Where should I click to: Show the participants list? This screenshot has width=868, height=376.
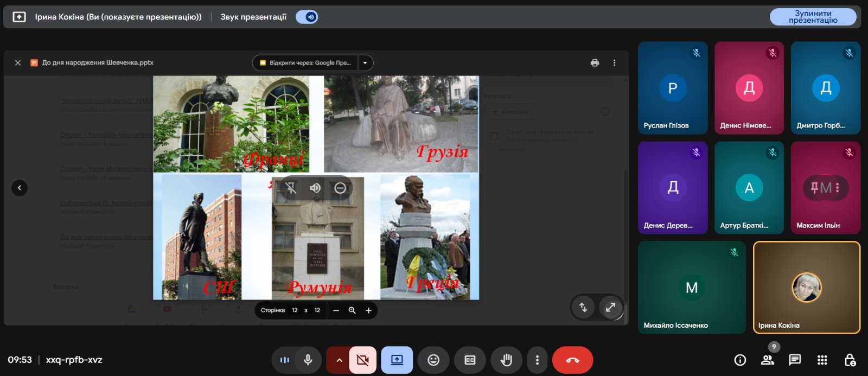[767, 360]
